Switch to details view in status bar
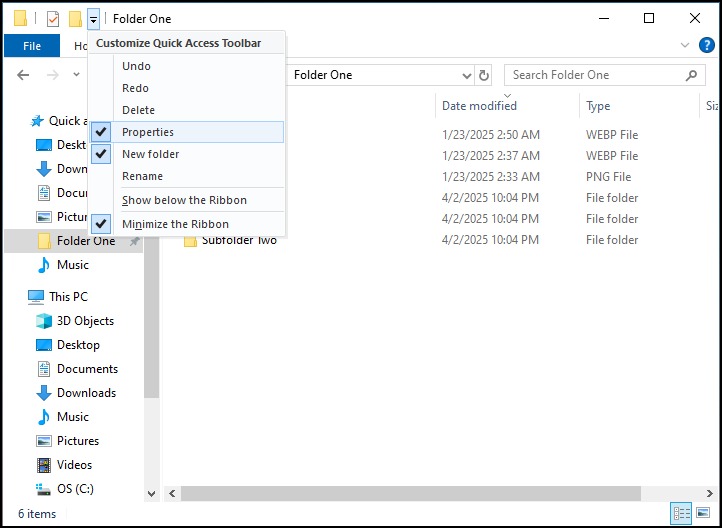The height and width of the screenshot is (528, 722). (x=682, y=513)
